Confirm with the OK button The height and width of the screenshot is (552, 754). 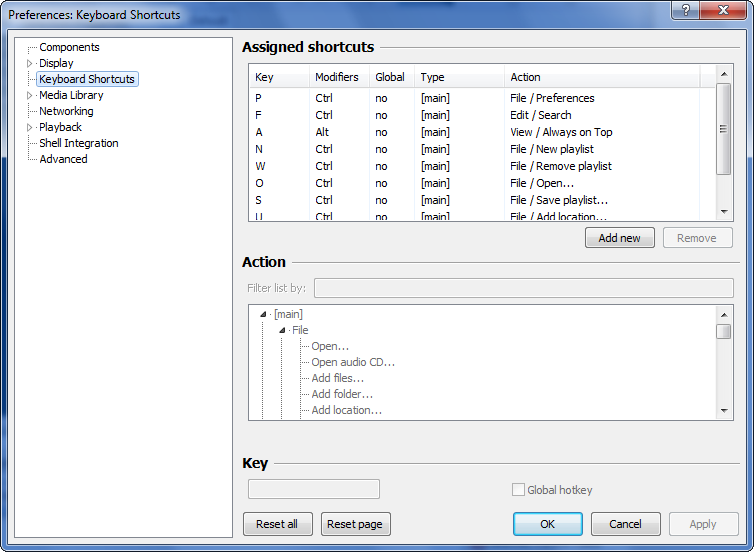tap(547, 524)
